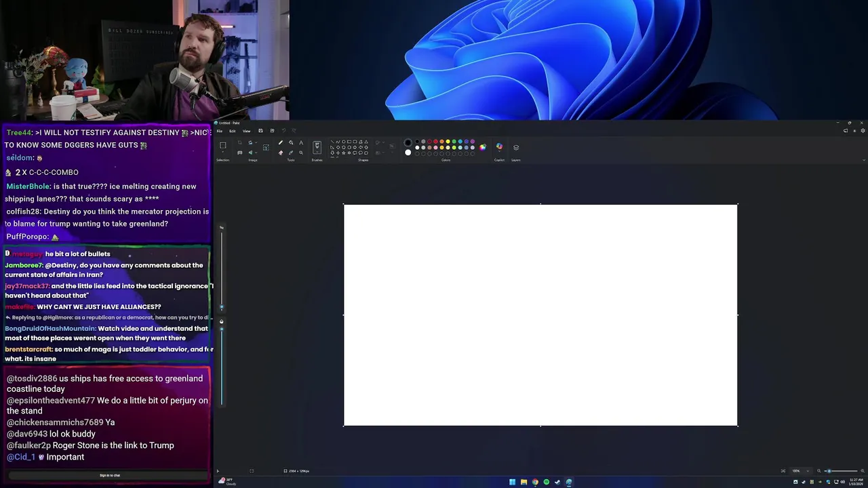This screenshot has height=488, width=868.
Task: Expand the shape Fill dropdown
Action: [383, 152]
